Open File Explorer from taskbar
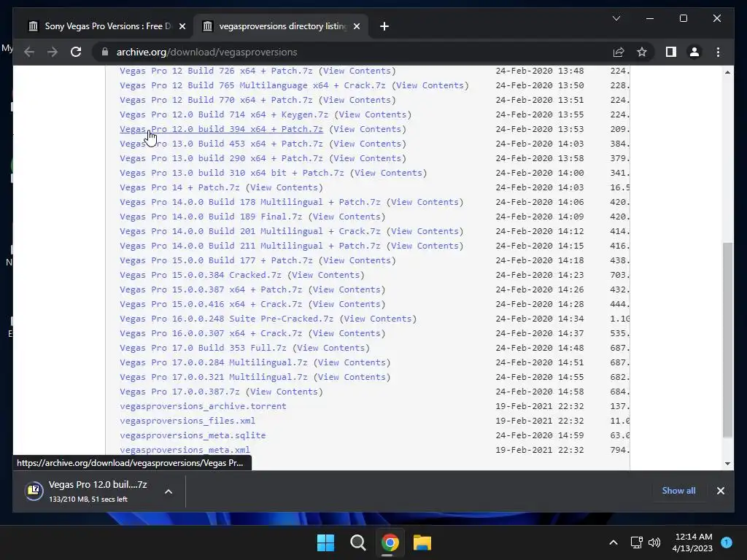Screen dimensions: 747x560 (x=422, y=542)
